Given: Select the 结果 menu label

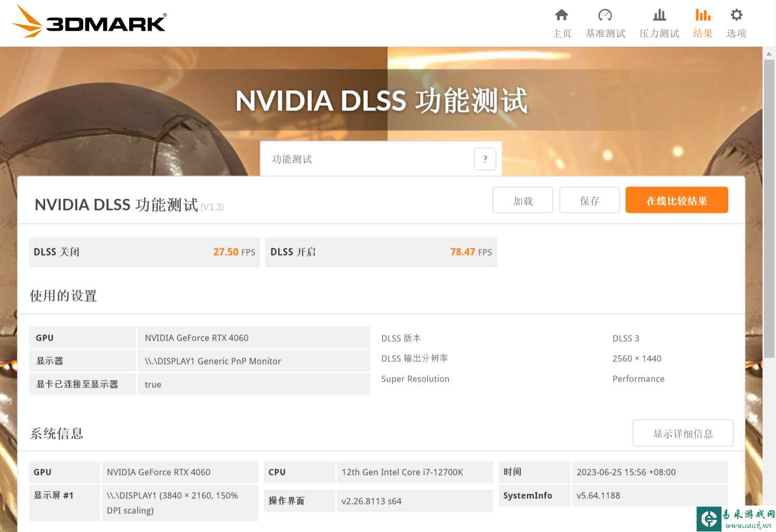Looking at the screenshot, I should pyautogui.click(x=703, y=33).
